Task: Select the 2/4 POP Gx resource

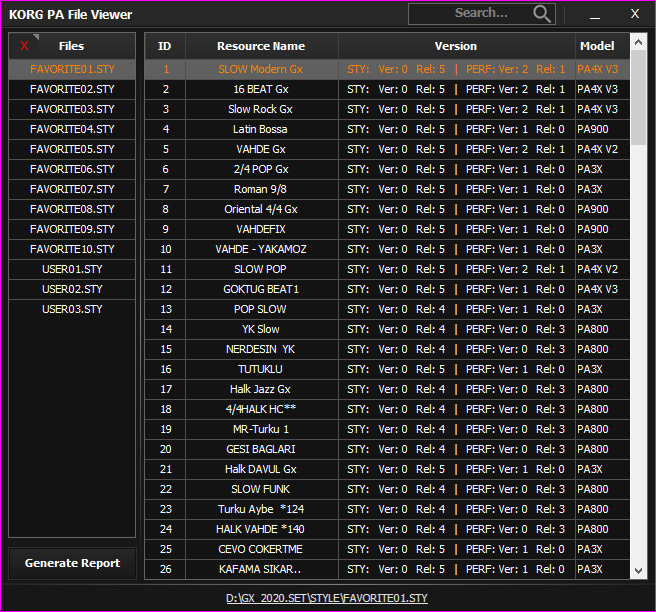Action: (x=261, y=169)
